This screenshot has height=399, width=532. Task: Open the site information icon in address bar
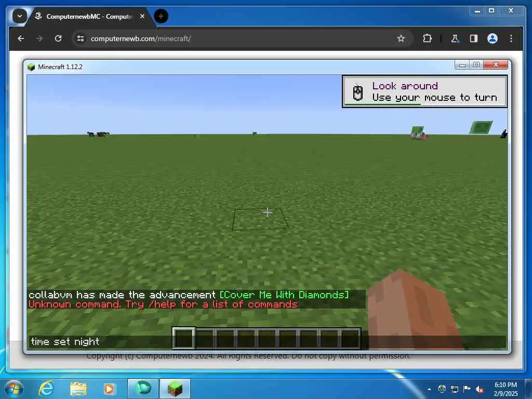[81, 38]
